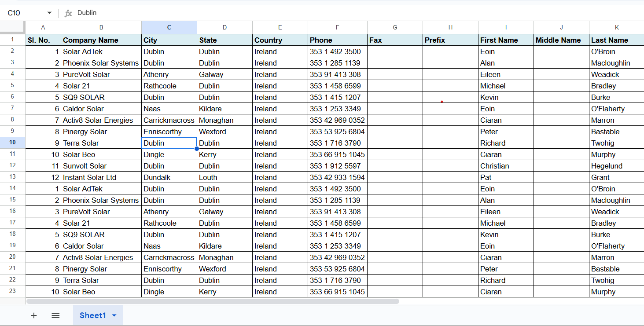Screen dimensions: 644x326
Task: Select row 1 header
Action: pyautogui.click(x=12, y=40)
